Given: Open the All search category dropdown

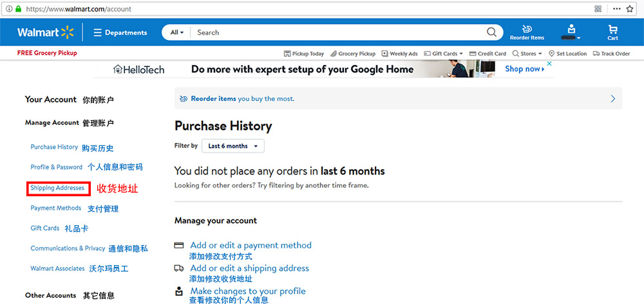Looking at the screenshot, I should tap(177, 32).
